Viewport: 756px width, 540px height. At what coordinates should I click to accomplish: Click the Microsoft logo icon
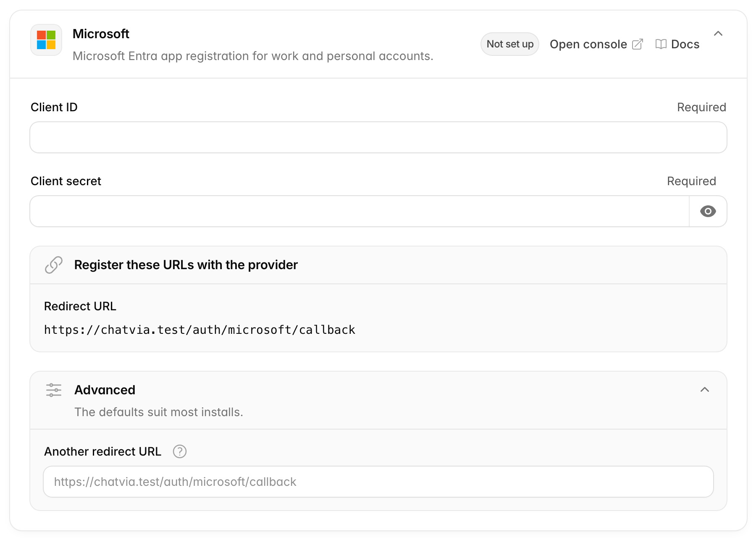click(46, 40)
